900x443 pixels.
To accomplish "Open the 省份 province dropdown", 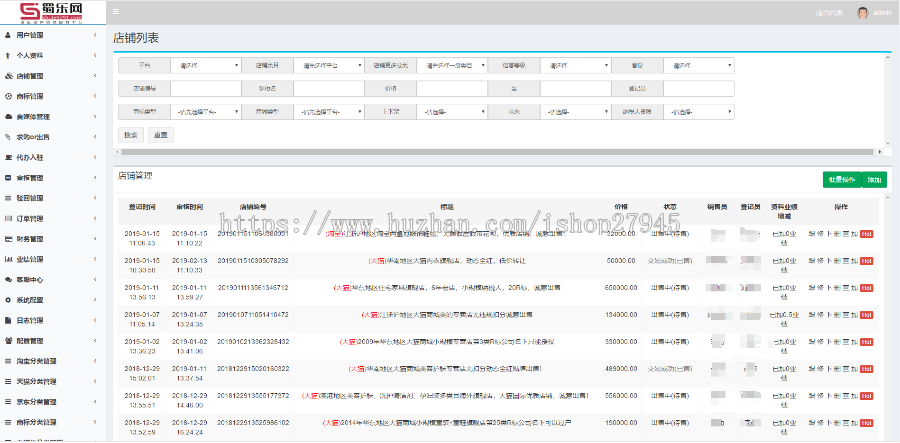I will [x=699, y=65].
